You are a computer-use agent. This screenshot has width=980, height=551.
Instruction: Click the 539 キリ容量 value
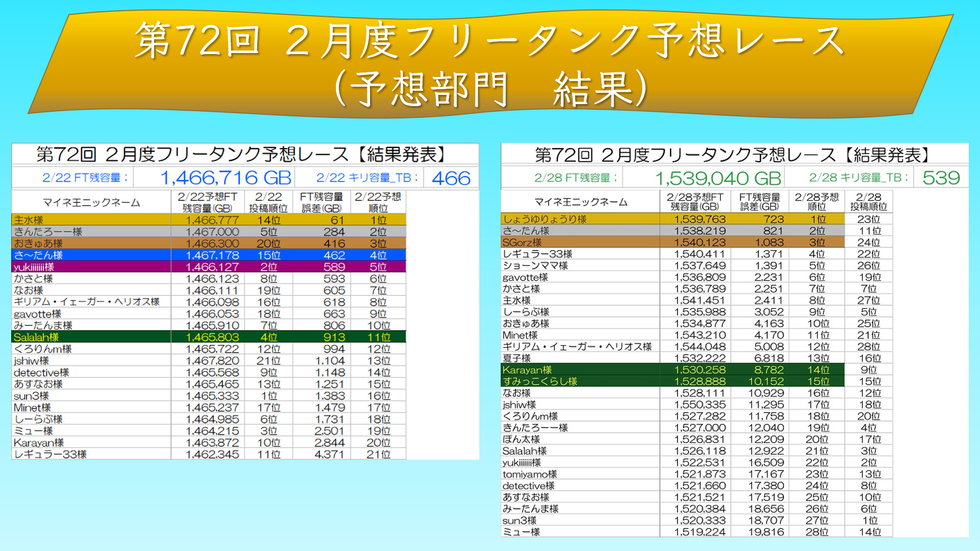pyautogui.click(x=941, y=178)
